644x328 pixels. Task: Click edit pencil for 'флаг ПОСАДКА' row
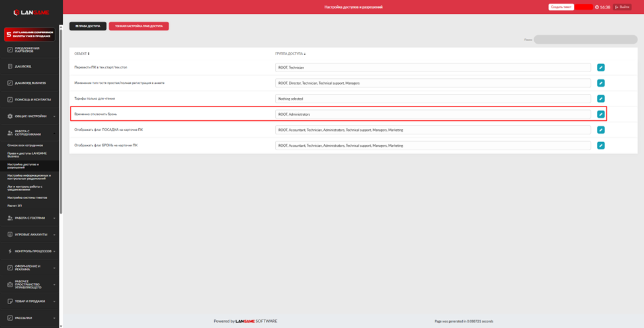(x=600, y=130)
